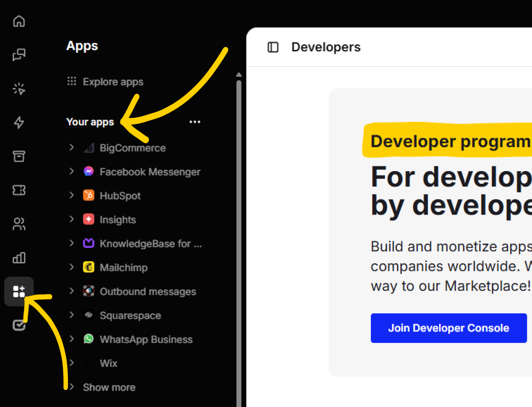
Task: Select Facebook Messenger in Your apps
Action: [150, 172]
